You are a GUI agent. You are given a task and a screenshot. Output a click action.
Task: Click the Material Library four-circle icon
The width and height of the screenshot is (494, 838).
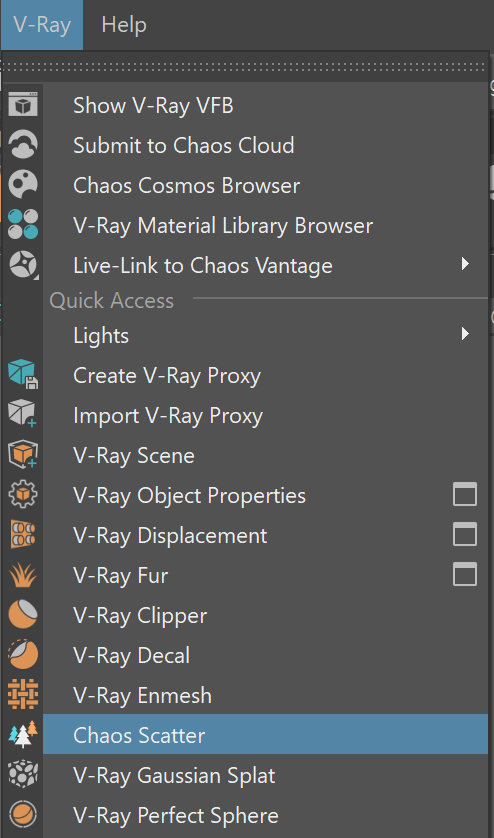22,224
